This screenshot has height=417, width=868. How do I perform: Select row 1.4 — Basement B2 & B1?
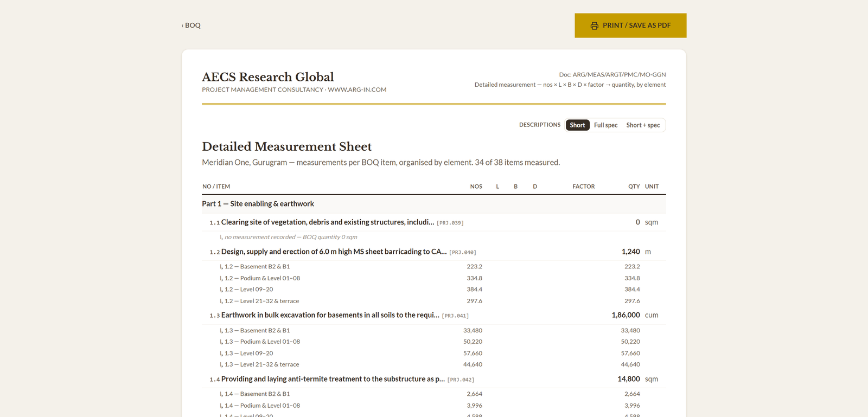433,394
